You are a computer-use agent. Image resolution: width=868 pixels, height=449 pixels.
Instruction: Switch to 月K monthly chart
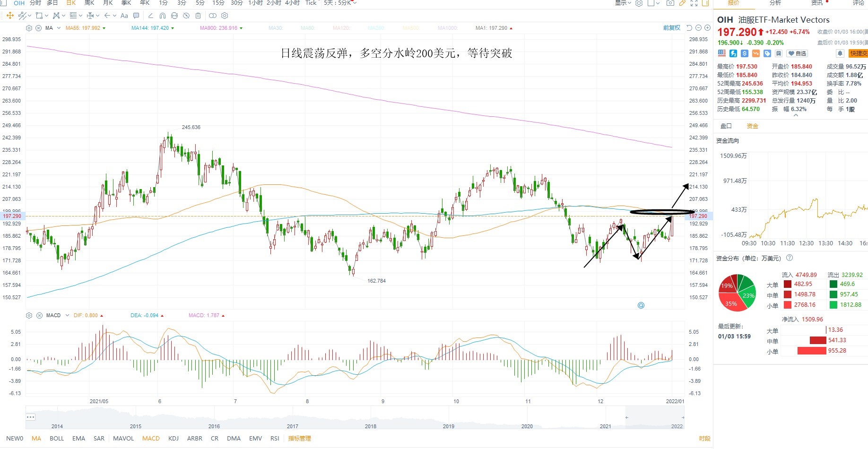[x=108, y=3]
